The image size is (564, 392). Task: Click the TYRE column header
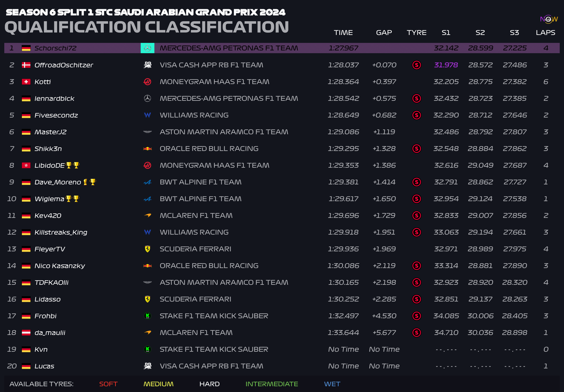(x=416, y=33)
